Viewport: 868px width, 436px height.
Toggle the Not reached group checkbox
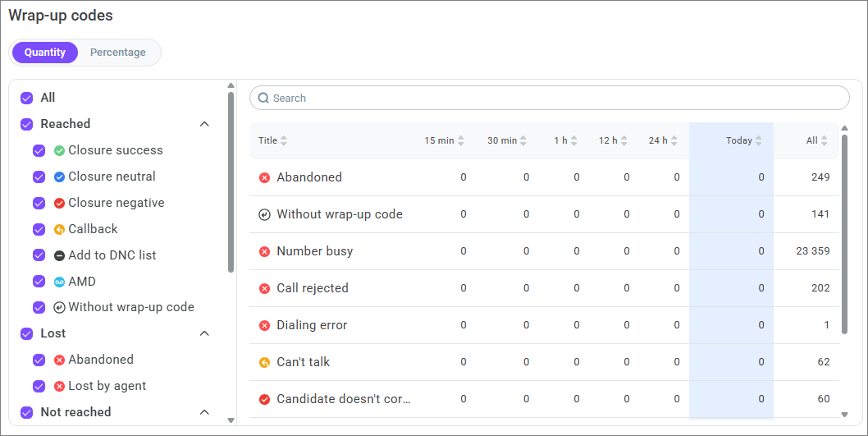coord(26,412)
